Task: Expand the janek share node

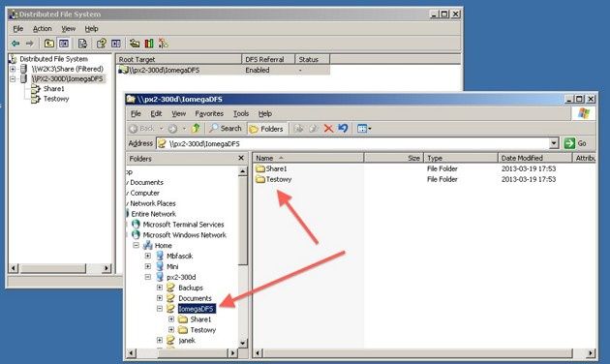Action: 160,340
